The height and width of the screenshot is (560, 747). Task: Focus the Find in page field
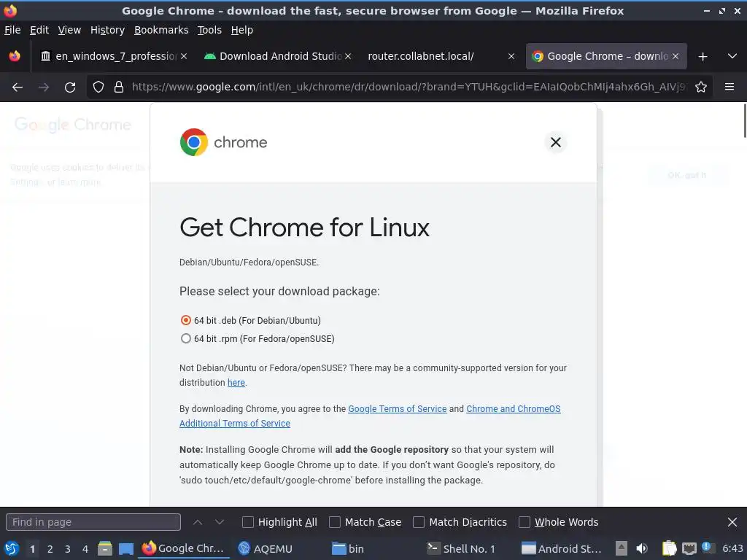93,522
